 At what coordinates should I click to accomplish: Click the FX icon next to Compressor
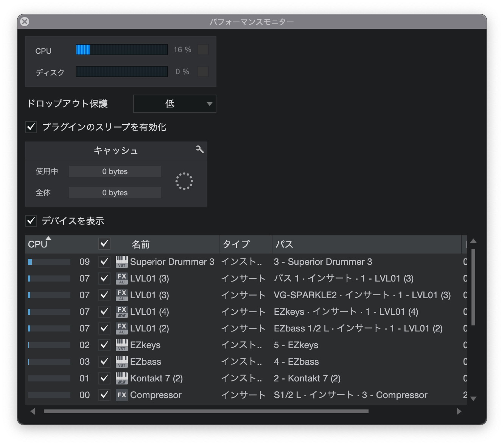(121, 395)
